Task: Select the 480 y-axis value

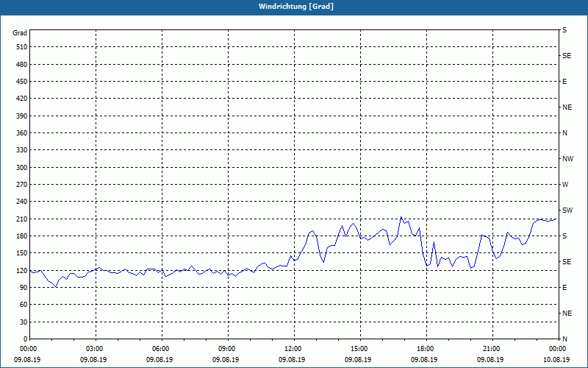Action: (x=22, y=64)
